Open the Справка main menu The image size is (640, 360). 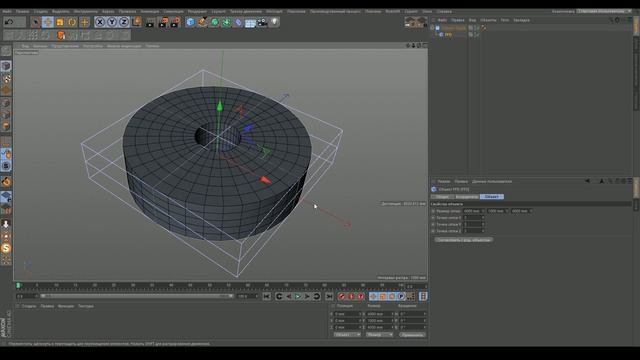coord(444,11)
